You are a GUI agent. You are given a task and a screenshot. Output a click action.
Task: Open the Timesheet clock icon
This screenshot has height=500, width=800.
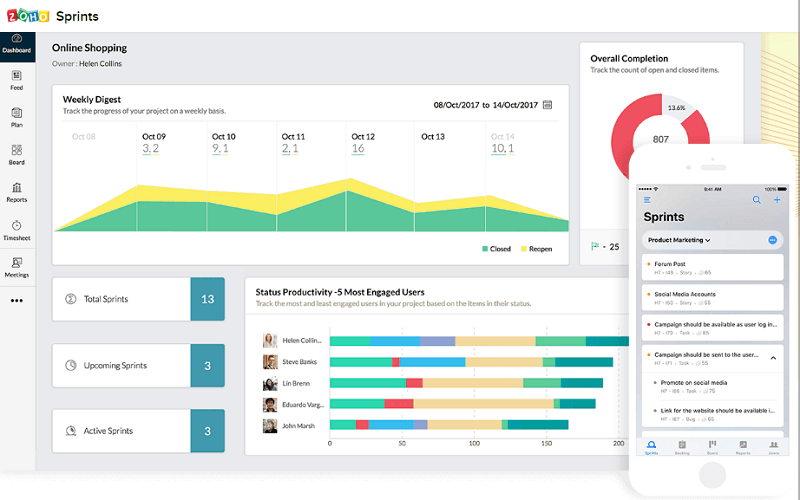coord(17,226)
